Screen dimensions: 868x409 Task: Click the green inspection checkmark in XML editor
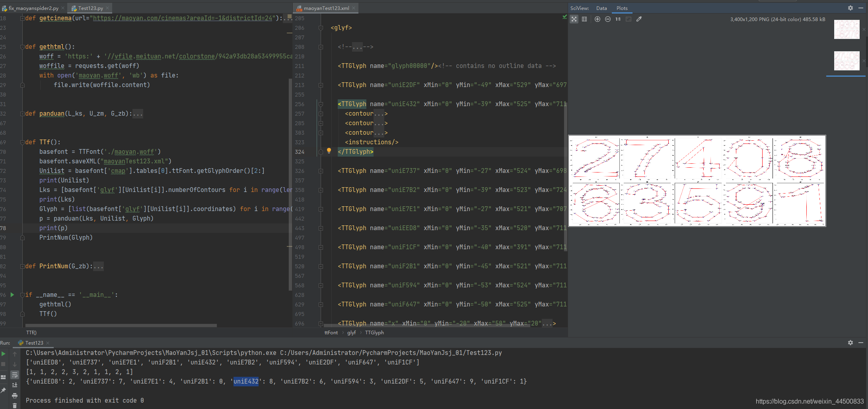click(x=564, y=17)
